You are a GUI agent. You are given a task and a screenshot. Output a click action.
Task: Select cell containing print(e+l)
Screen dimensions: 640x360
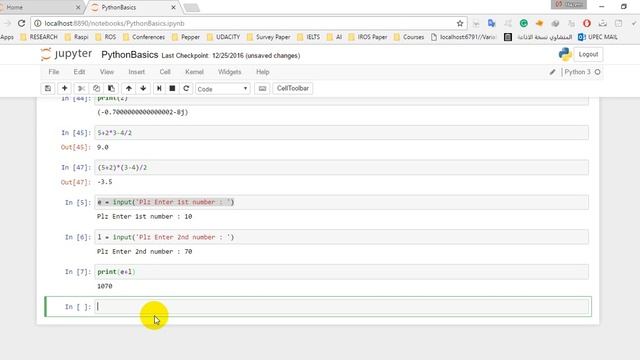tap(342, 272)
